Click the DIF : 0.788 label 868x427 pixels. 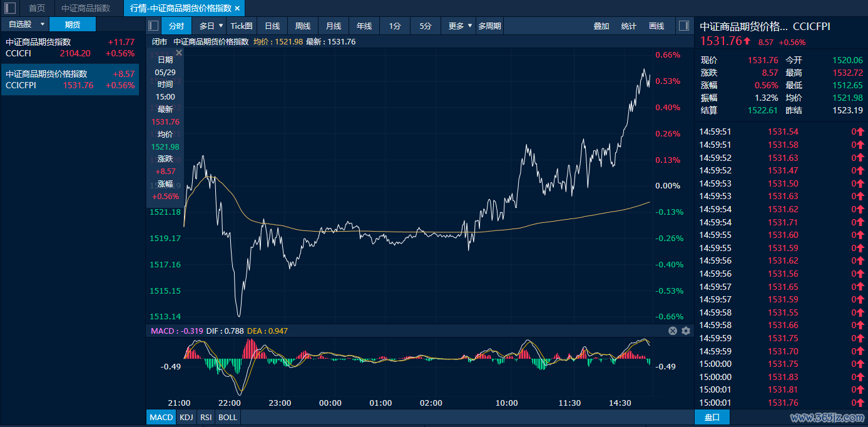pyautogui.click(x=225, y=331)
